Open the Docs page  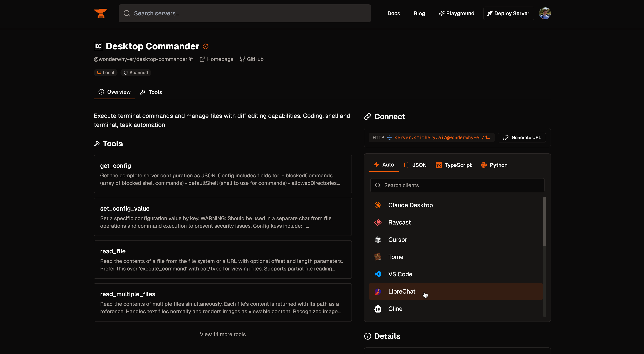point(394,13)
